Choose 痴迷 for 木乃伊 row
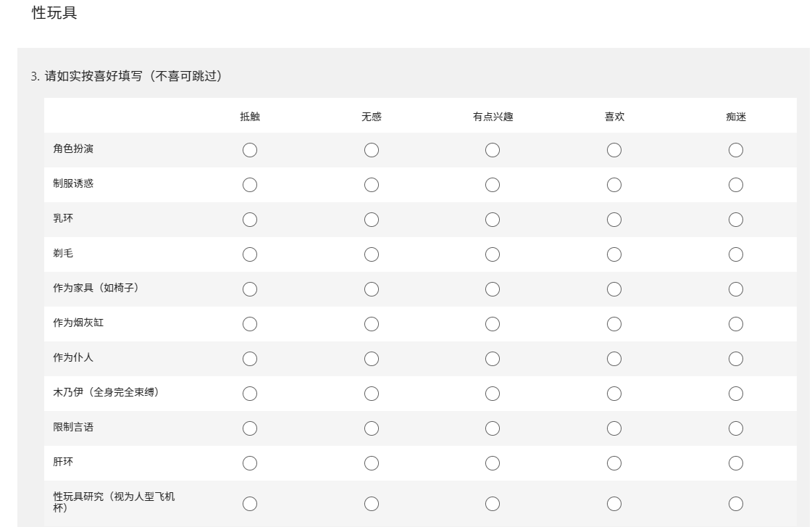 [736, 394]
